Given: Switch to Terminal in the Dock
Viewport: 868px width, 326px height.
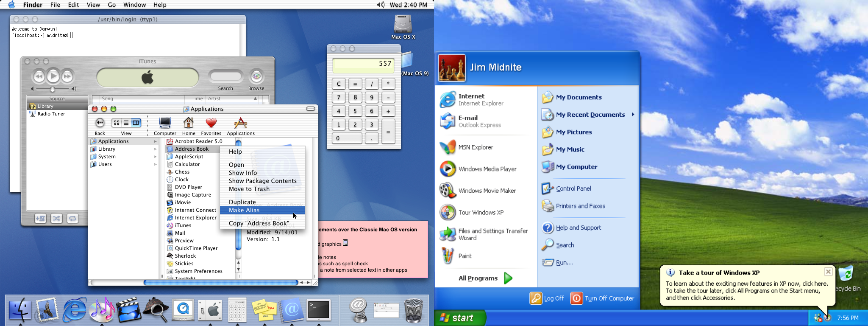Looking at the screenshot, I should point(319,310).
